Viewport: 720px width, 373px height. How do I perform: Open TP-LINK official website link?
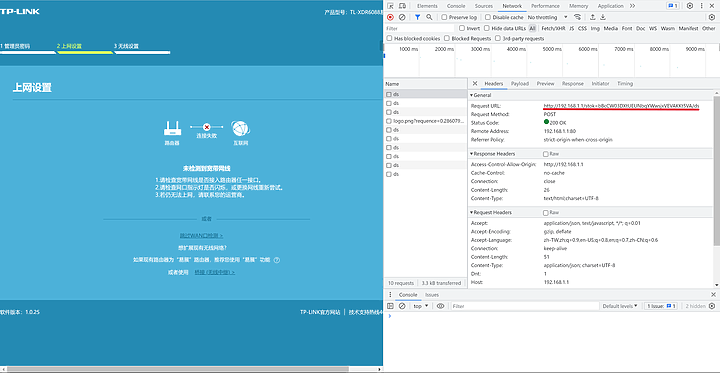[320, 312]
